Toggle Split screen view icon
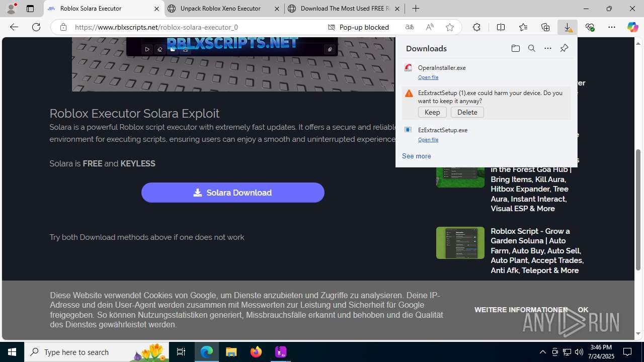Viewport: 644px width, 362px height. coord(501,27)
